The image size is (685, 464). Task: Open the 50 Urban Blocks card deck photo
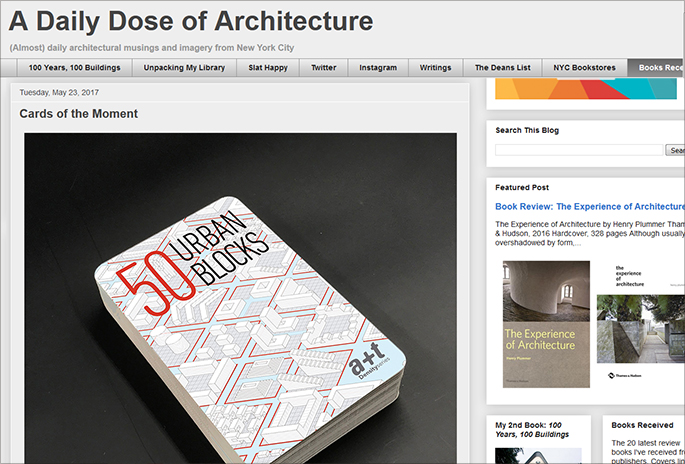[240, 298]
